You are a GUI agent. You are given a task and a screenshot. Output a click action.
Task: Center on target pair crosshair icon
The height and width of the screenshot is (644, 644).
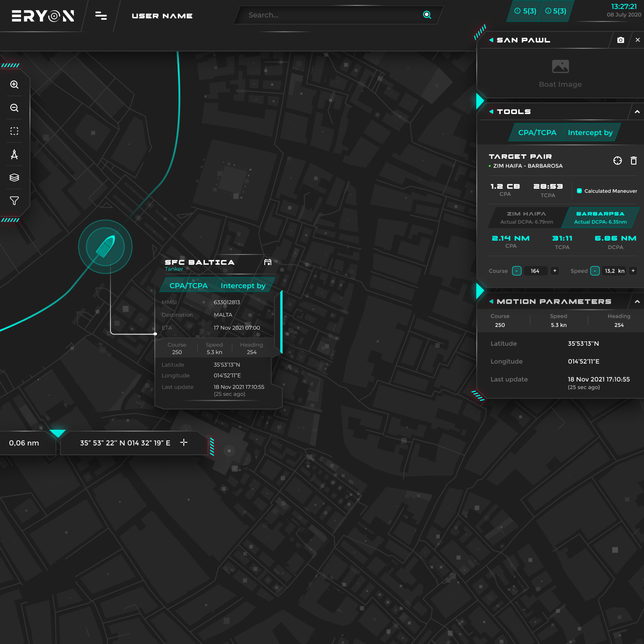(617, 161)
